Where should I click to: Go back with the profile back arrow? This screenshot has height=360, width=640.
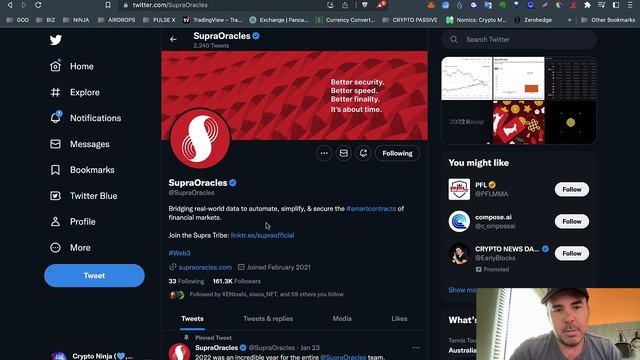coord(173,40)
